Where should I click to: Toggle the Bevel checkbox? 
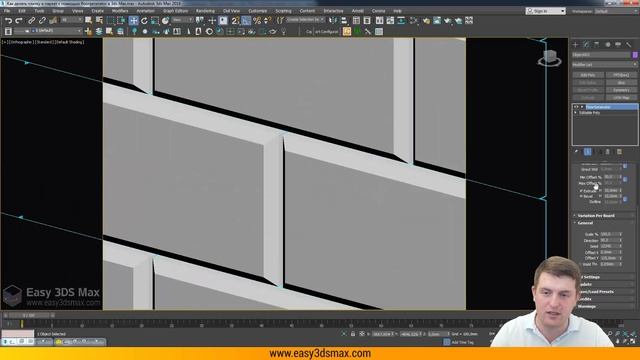point(581,196)
